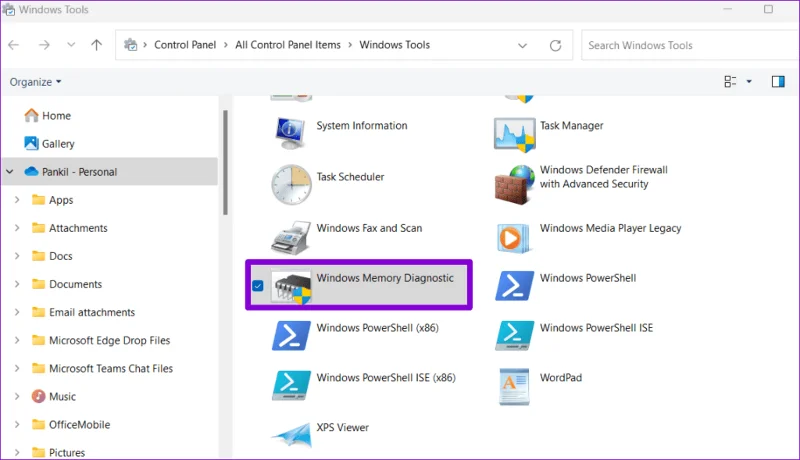800x460 pixels.
Task: Click the OneDrive cloud icon for Pankil
Action: point(31,171)
